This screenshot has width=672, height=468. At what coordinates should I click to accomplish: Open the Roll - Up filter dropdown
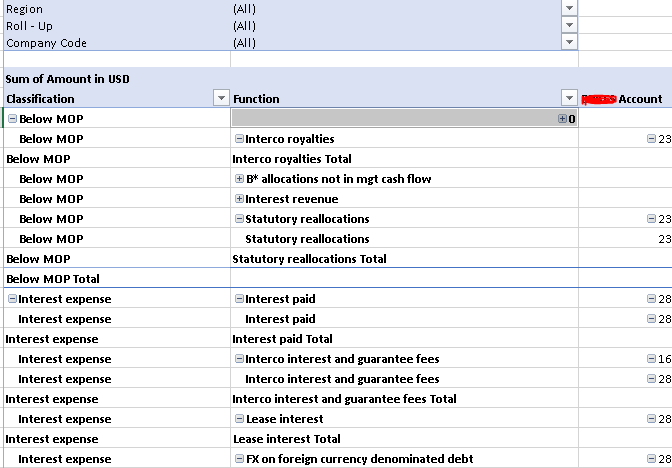coord(570,25)
